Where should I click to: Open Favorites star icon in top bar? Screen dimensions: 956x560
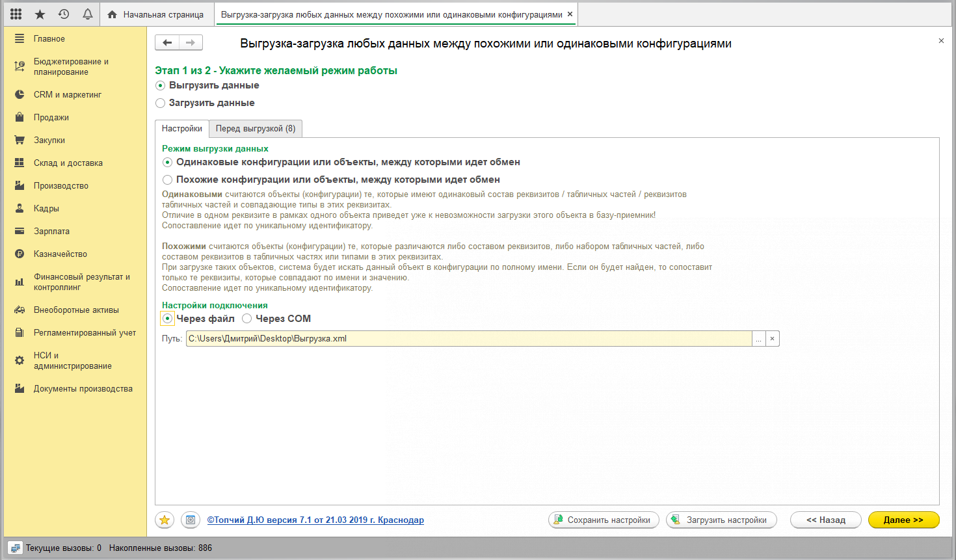[40, 14]
